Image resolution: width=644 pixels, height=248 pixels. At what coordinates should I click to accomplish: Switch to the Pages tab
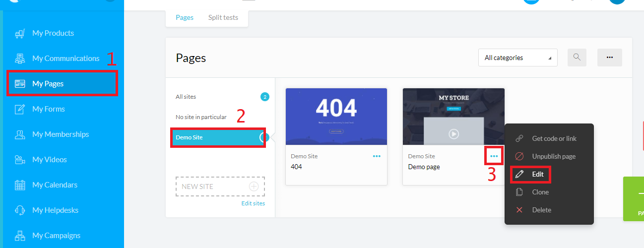[185, 17]
